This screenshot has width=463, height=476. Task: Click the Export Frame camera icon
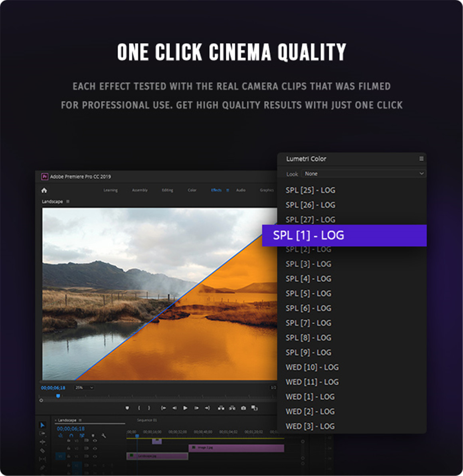coord(243,408)
